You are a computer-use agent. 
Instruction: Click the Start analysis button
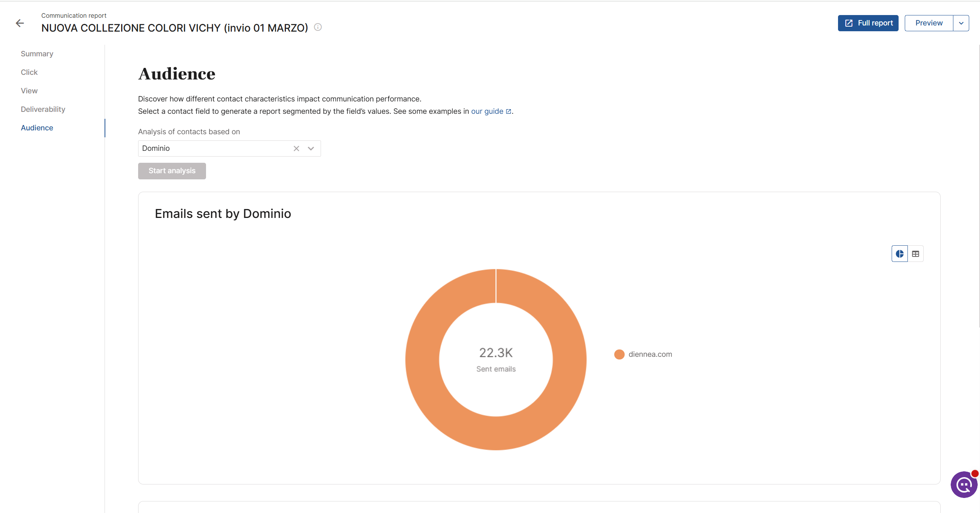pyautogui.click(x=172, y=171)
